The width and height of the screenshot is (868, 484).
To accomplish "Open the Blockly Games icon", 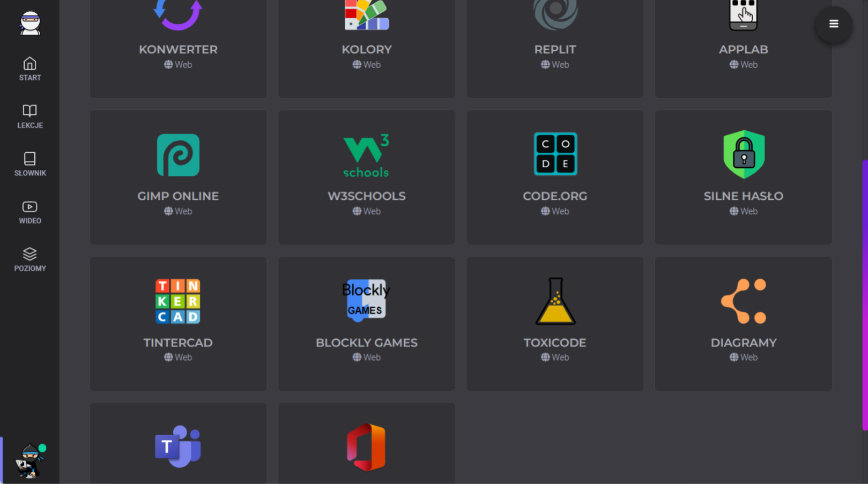I will point(366,301).
